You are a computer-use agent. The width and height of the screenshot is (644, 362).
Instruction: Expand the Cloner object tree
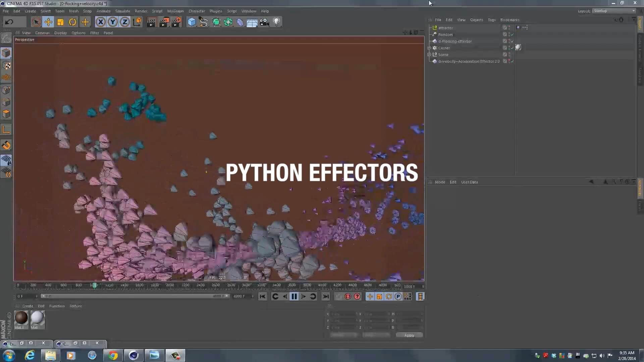(x=429, y=48)
